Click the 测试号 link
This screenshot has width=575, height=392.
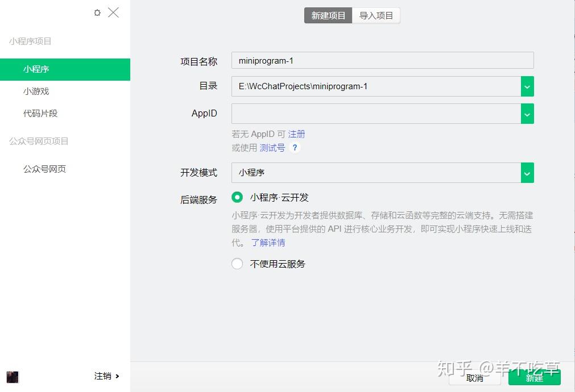click(x=272, y=148)
